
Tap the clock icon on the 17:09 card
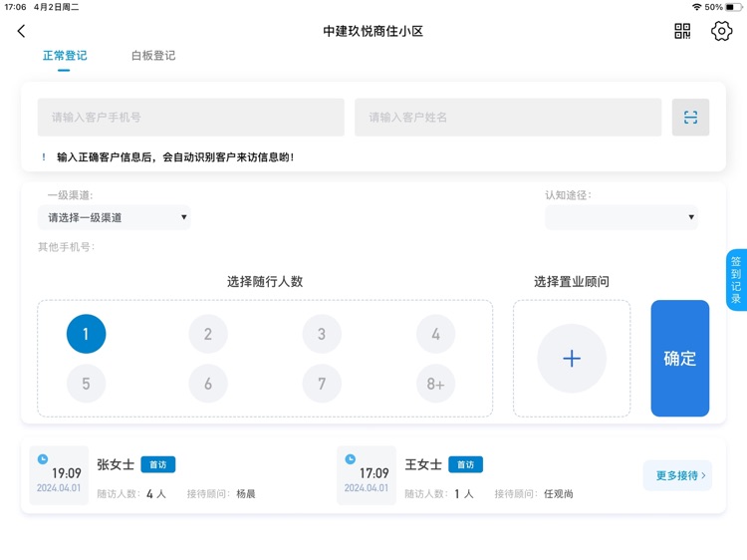click(351, 459)
